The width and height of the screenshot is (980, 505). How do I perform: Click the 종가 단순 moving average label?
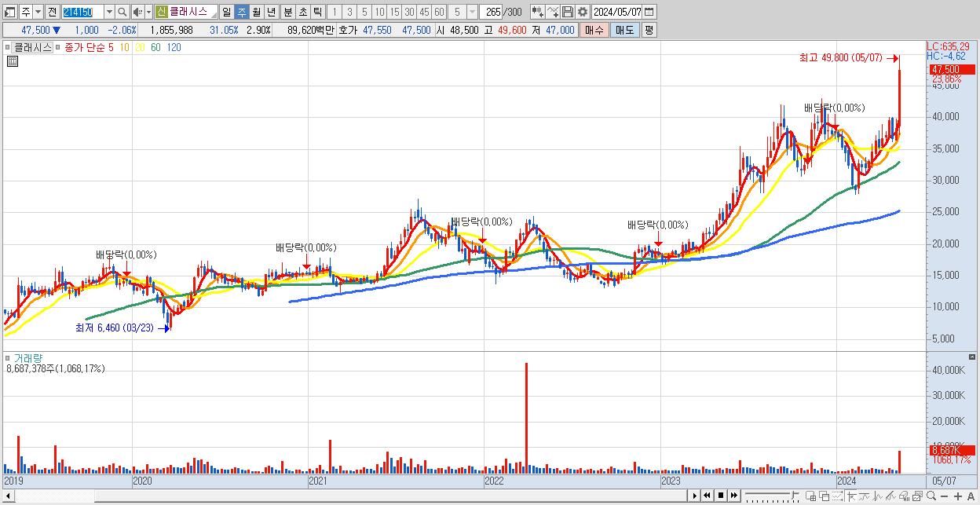[86, 47]
